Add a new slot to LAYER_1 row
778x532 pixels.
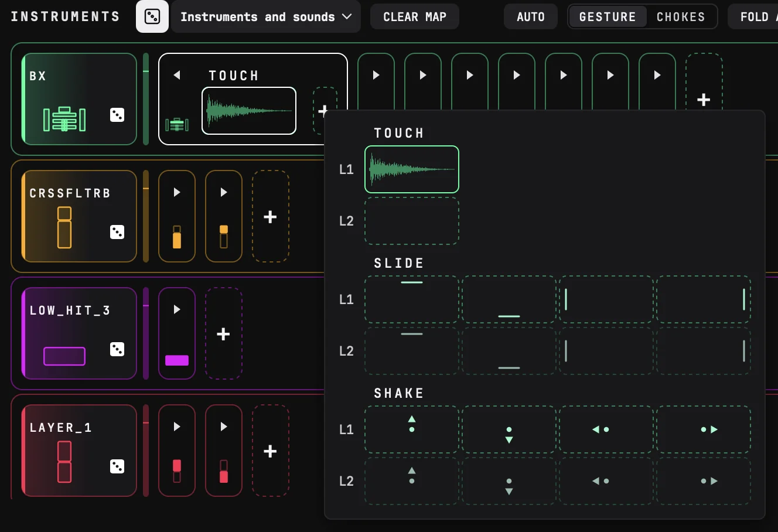270,451
